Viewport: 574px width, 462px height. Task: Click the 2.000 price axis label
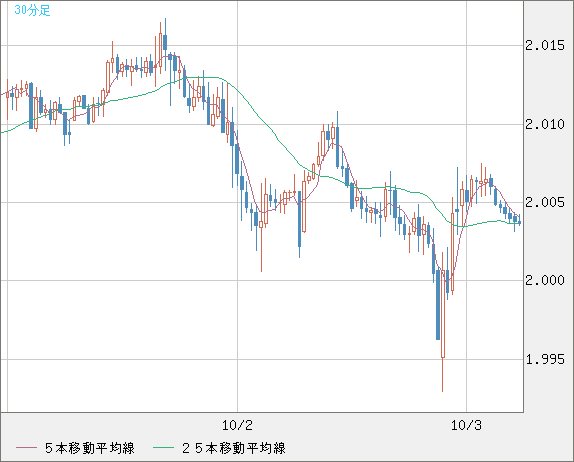[x=545, y=281]
